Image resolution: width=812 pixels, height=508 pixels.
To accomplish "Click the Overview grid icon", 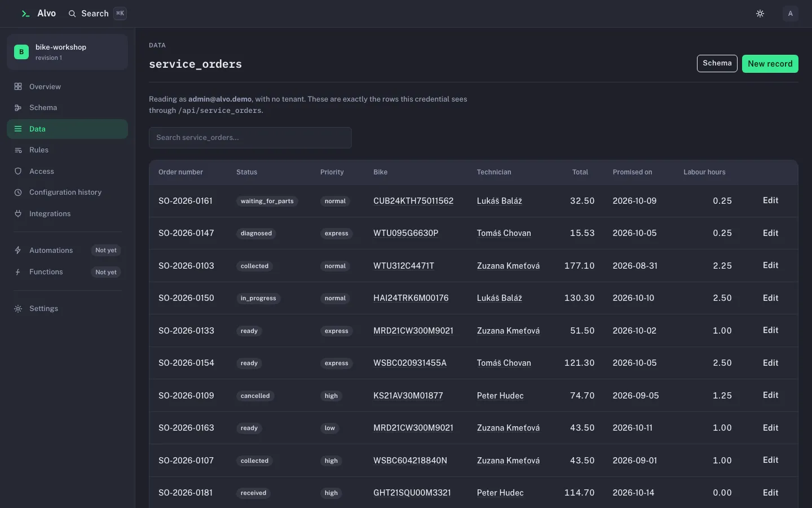I will 18,86.
